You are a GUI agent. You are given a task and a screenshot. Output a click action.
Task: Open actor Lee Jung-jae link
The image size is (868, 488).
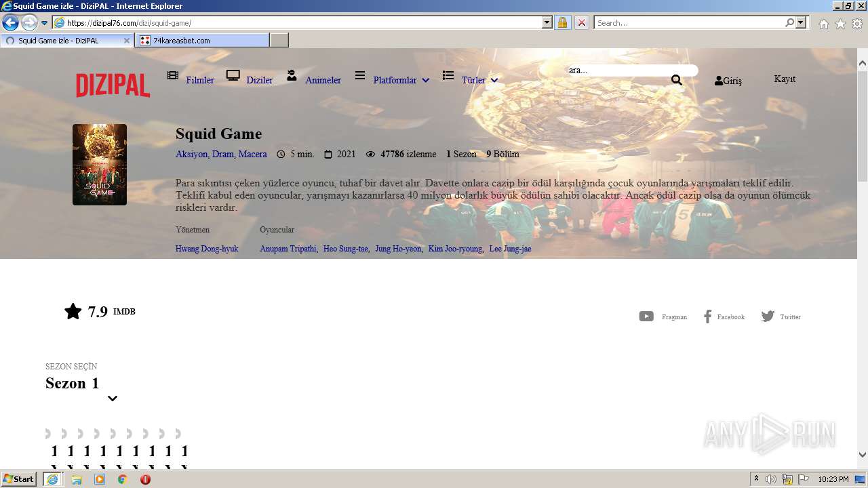pyautogui.click(x=510, y=249)
